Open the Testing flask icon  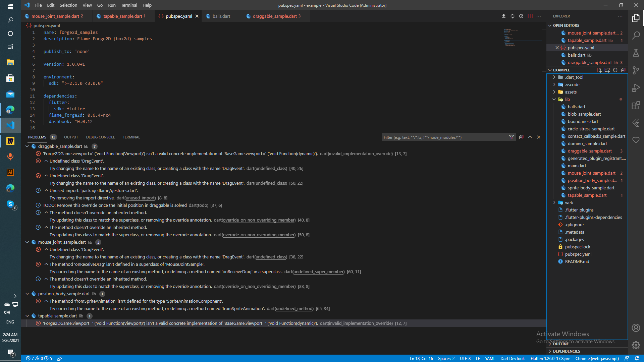tap(636, 53)
